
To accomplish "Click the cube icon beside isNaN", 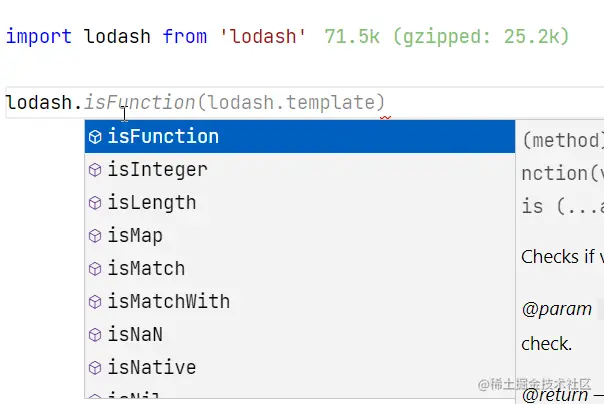I will coord(95,335).
